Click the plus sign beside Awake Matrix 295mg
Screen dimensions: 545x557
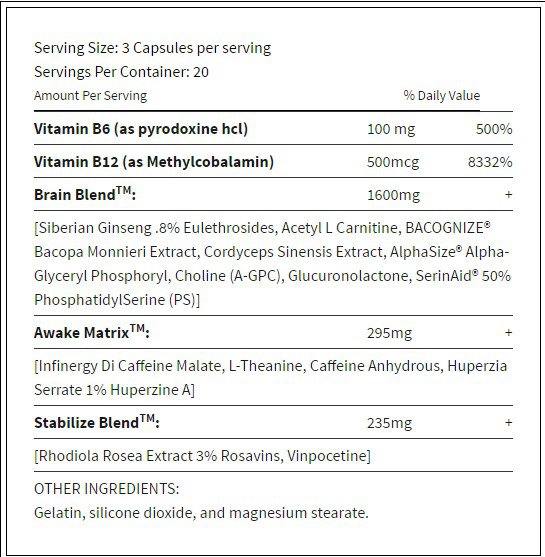(508, 332)
